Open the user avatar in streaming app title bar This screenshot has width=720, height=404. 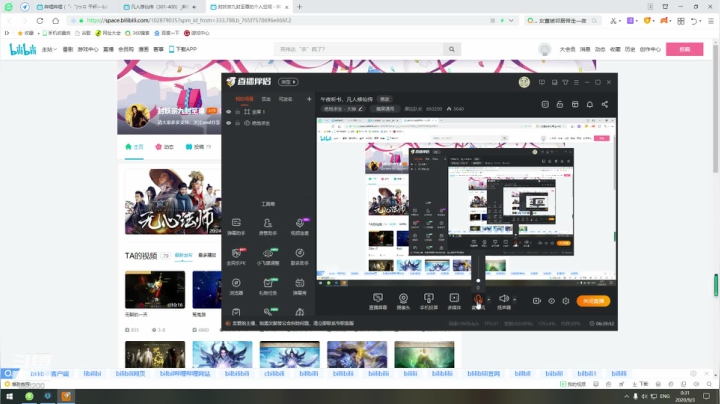[524, 82]
